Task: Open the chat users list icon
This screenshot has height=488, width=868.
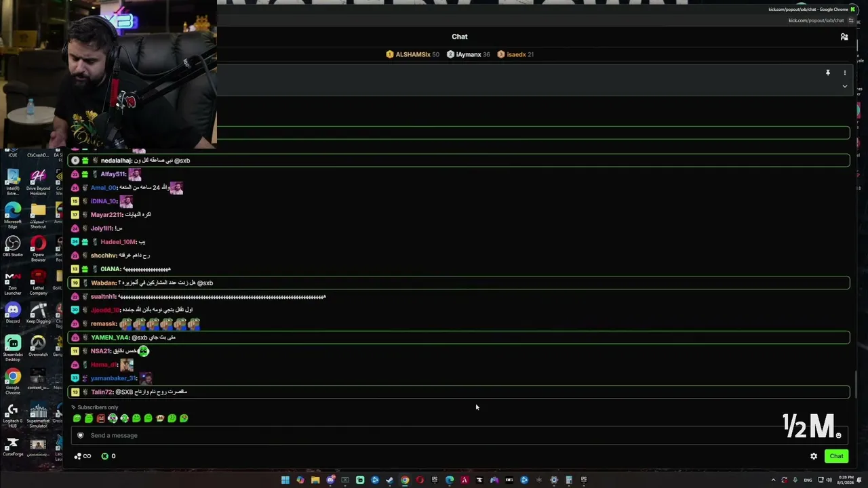Action: [844, 37]
